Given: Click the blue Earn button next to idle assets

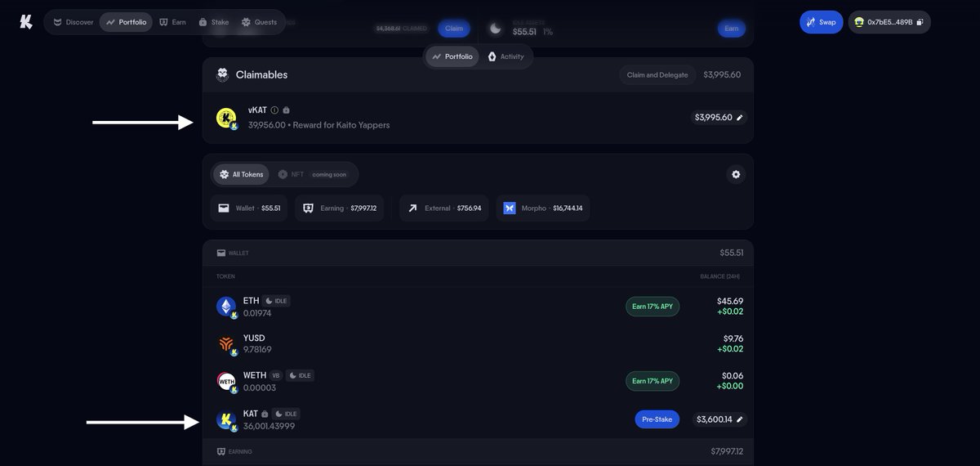Looking at the screenshot, I should coord(731,29).
